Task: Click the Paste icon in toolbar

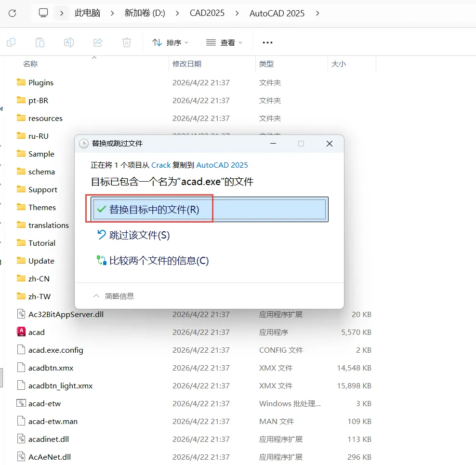Action: 40,42
